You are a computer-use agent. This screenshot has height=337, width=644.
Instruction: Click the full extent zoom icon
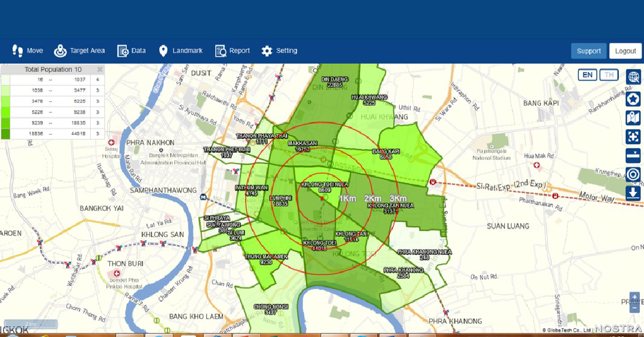pos(633,136)
